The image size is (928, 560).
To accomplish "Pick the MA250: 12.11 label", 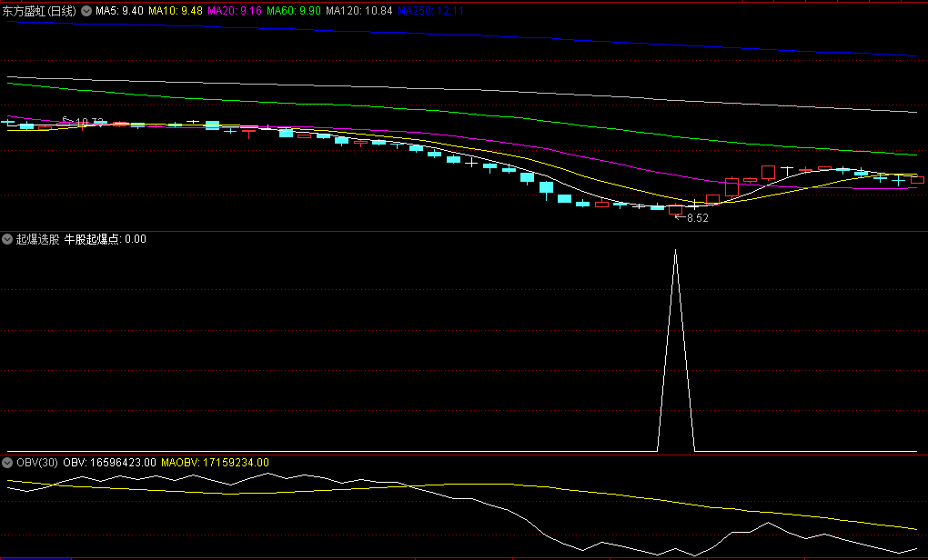I will 431,11.
